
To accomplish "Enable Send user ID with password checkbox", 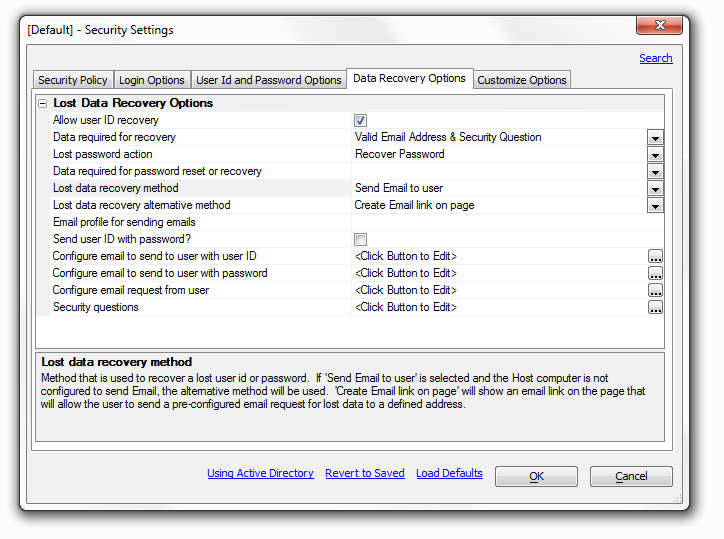I will click(360, 239).
